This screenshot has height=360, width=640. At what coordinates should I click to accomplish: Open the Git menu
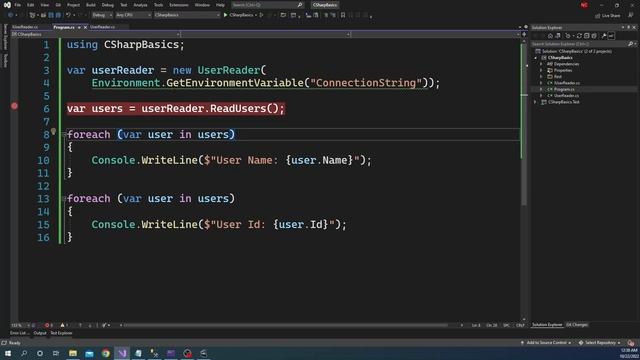click(x=58, y=5)
